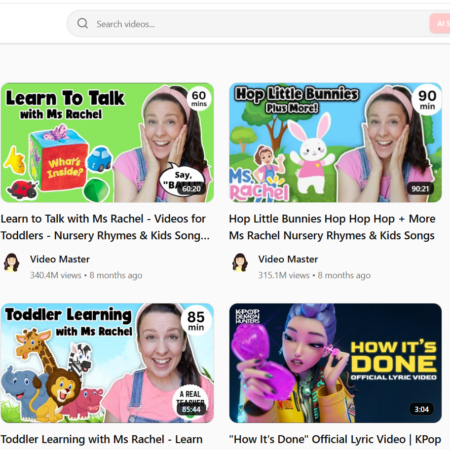Open Video Master channel name under Learn to Talk
450x450 pixels.
[x=60, y=259]
